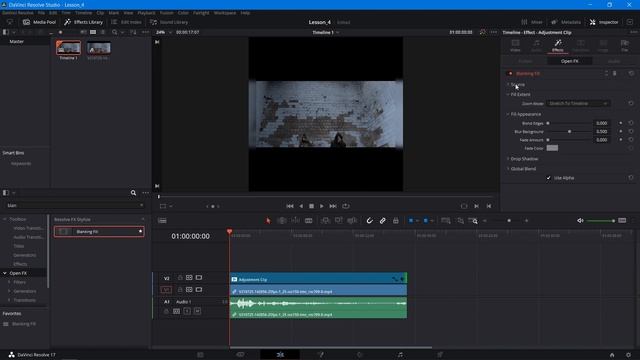Add keyframe for Blur Background

tap(621, 131)
